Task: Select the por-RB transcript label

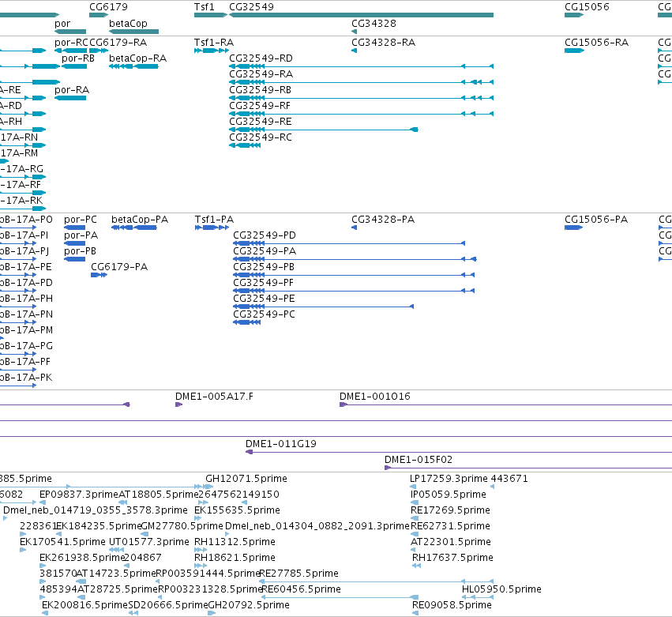Action: click(77, 58)
